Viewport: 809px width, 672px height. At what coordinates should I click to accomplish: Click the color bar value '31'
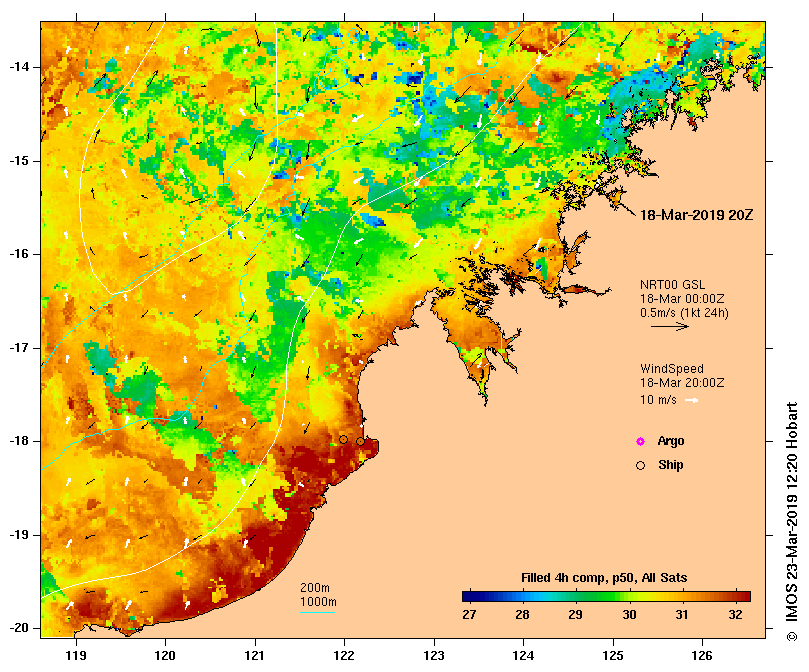click(x=682, y=615)
